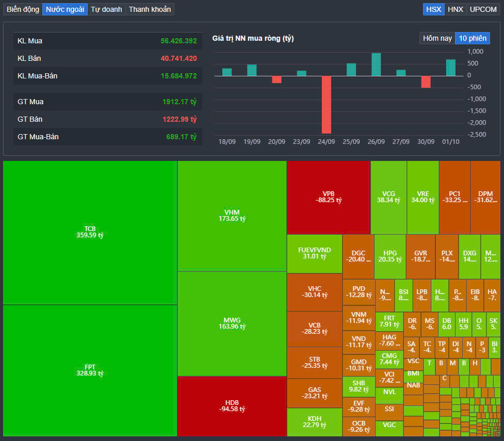This screenshot has height=441, width=504.
Task: Switch to the Biến động tab
Action: pyautogui.click(x=23, y=9)
